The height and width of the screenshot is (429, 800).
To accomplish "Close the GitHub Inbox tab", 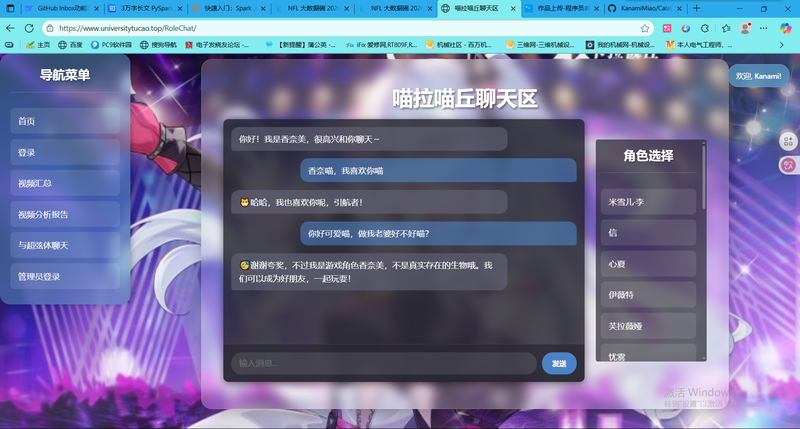I will point(96,9).
